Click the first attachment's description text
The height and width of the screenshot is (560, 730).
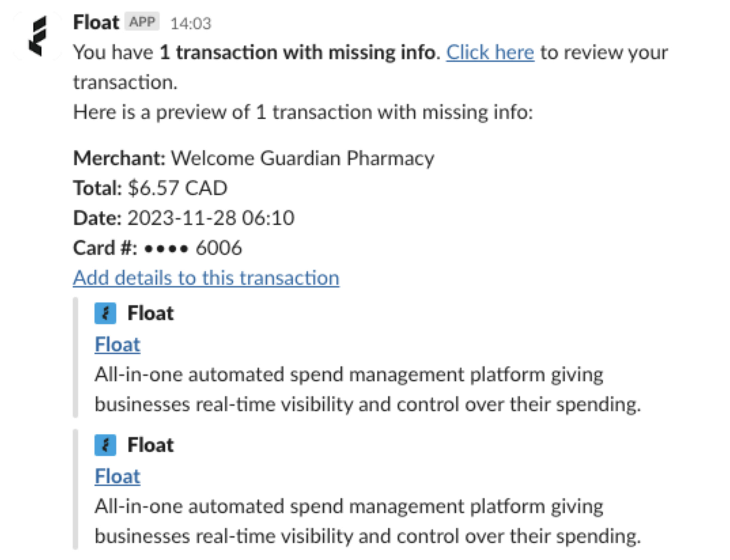pyautogui.click(x=367, y=389)
